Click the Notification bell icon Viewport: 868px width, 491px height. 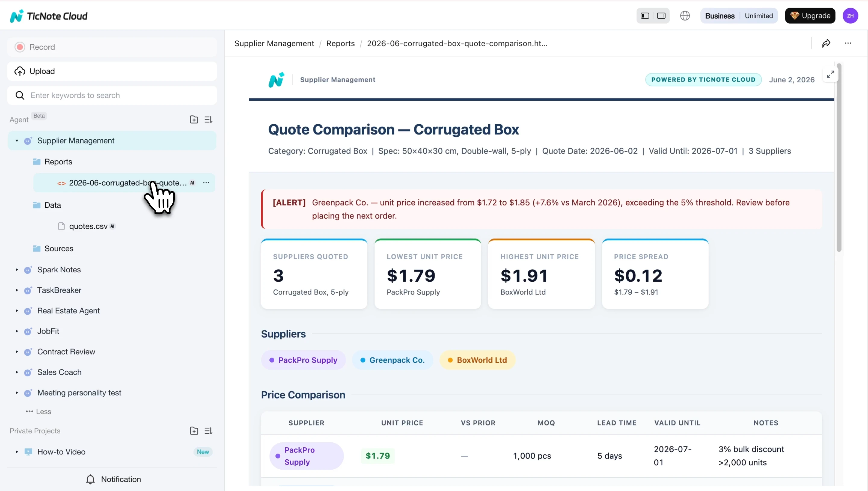[90, 479]
